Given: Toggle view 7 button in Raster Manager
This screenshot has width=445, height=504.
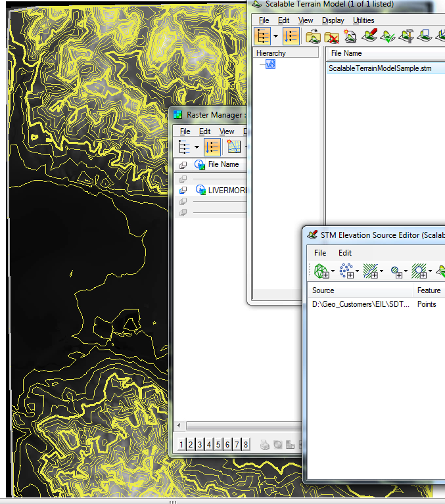Looking at the screenshot, I should [237, 445].
